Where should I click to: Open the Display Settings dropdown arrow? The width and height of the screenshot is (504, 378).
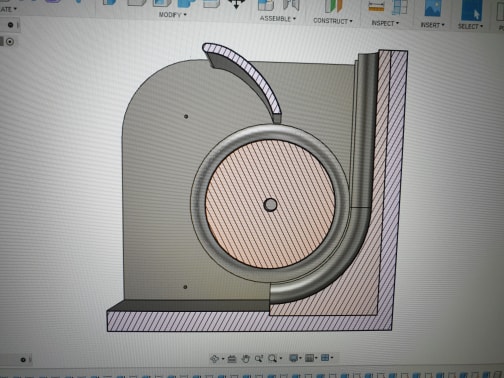pos(300,358)
